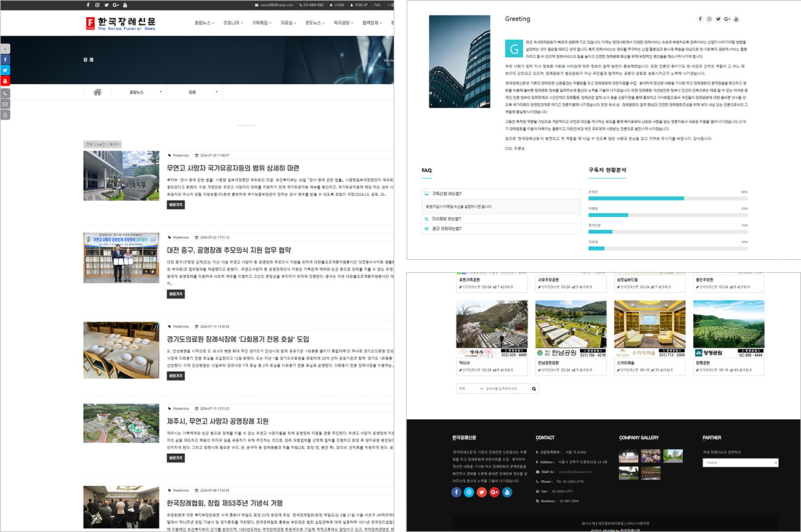The height and width of the screenshot is (532, 801).
Task: Click 서비스이용약관 footer link
Action: 638,523
